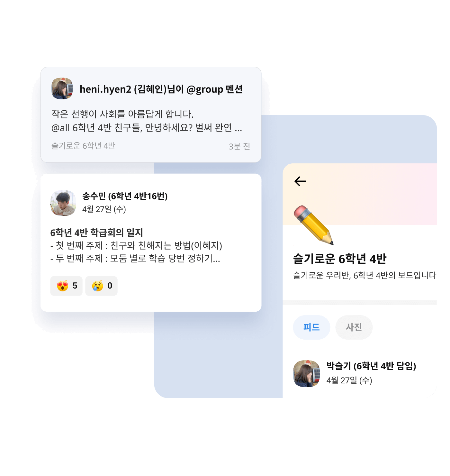
Task: Open heni.hyen2 profile picture in mention notification
Action: pos(62,88)
